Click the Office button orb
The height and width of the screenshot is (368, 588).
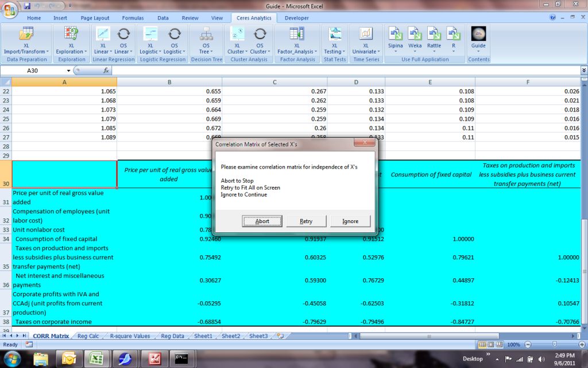coord(10,10)
